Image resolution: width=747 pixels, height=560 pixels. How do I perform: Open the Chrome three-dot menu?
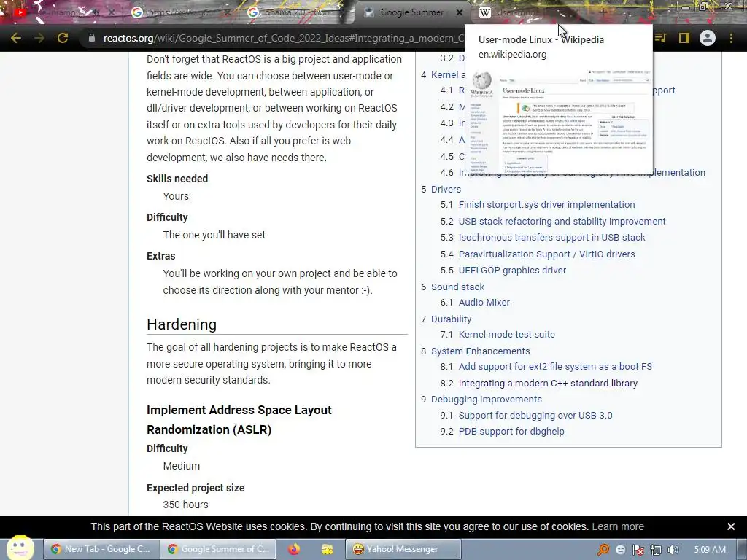pos(731,38)
